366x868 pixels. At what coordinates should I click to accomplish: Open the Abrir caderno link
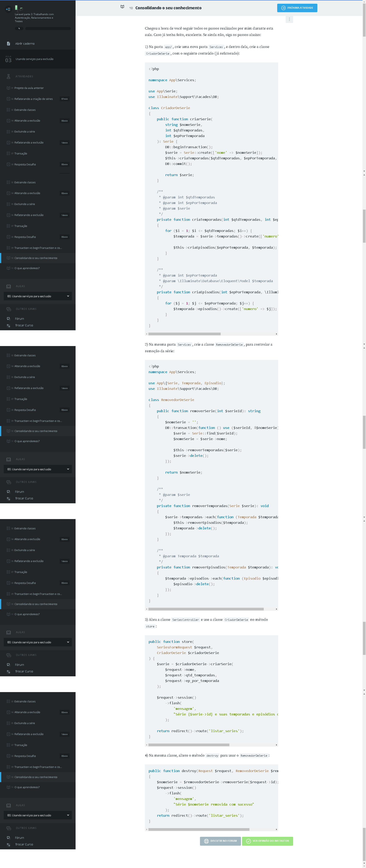click(x=25, y=43)
